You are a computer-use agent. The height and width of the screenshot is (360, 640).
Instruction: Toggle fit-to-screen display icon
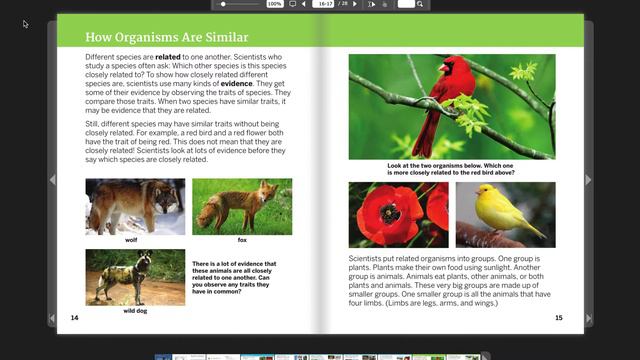[x=293, y=4]
